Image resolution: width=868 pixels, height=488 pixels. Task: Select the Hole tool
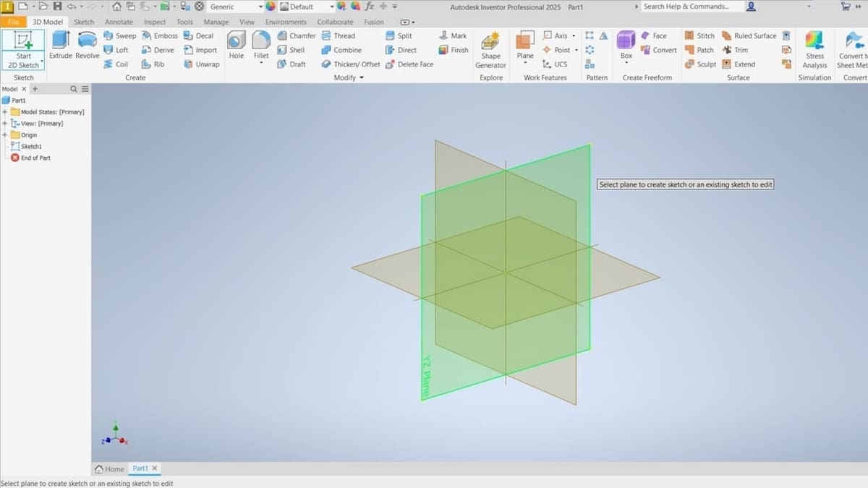click(x=237, y=45)
